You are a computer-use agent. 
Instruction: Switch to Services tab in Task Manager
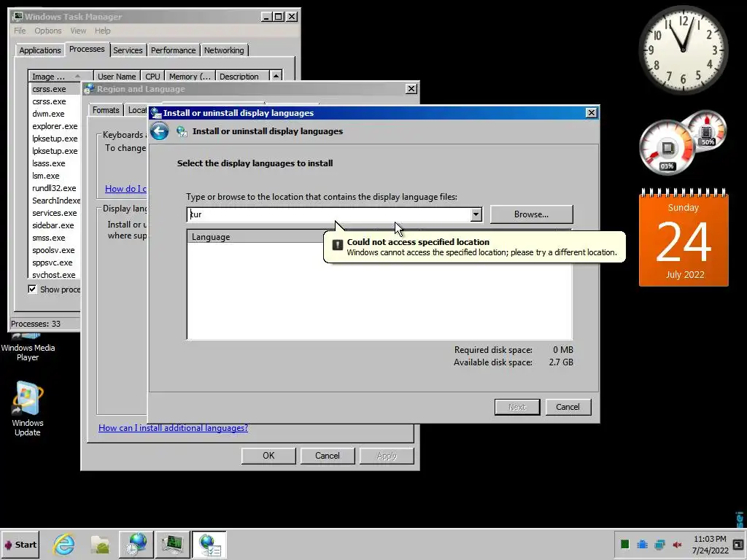click(x=128, y=50)
